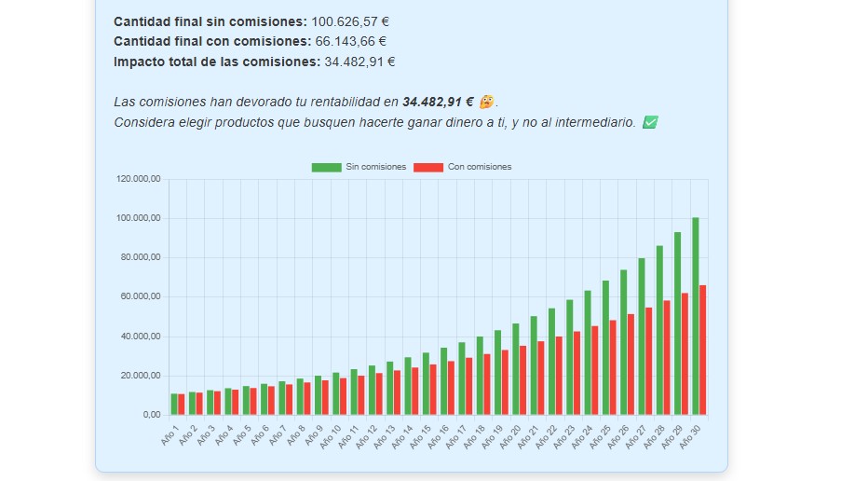This screenshot has height=481, width=868.
Task: Toggle the green 'Sin comisiones' legend swatch
Action: pos(326,168)
